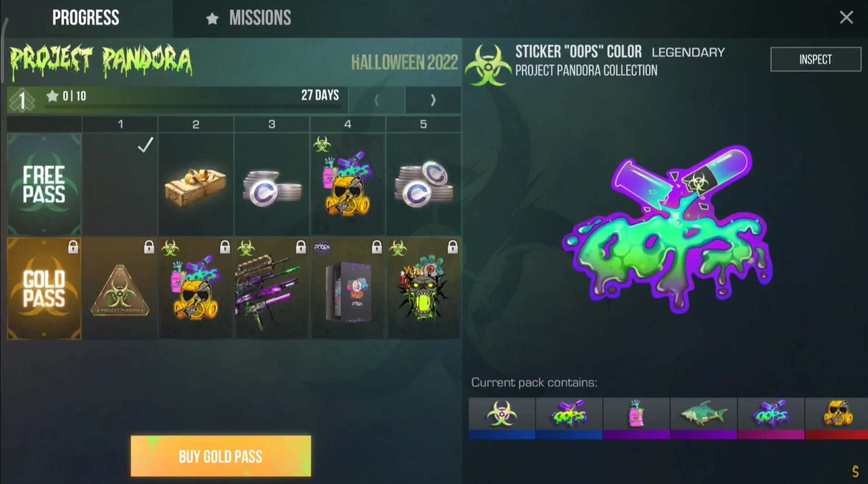Screen dimensions: 868x484
Task: Switch to the Missions tab
Action: (249, 18)
